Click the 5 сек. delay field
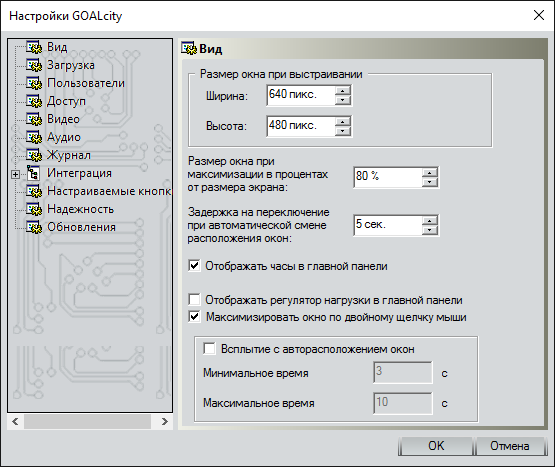Viewport: 555px width, 467px height. 388,225
